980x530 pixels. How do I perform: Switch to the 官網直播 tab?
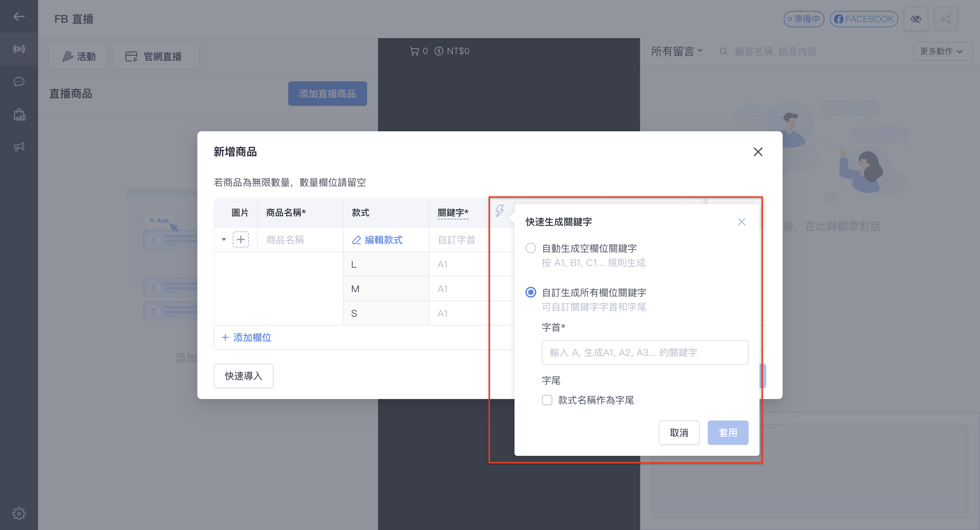(156, 57)
